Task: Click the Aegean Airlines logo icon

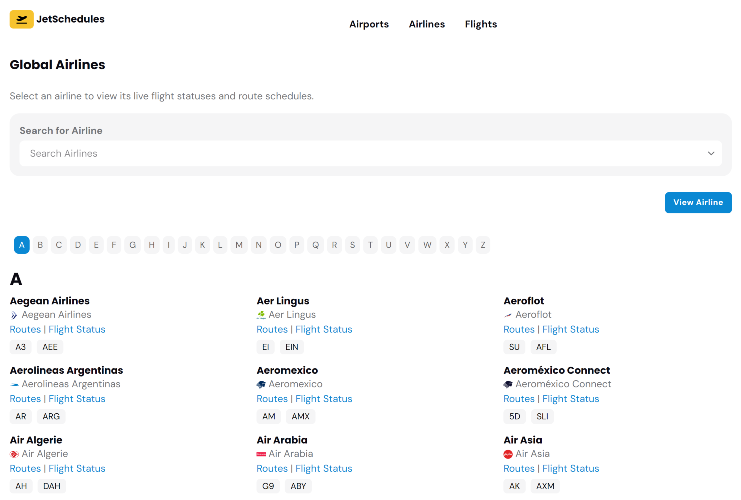Action: [x=14, y=315]
